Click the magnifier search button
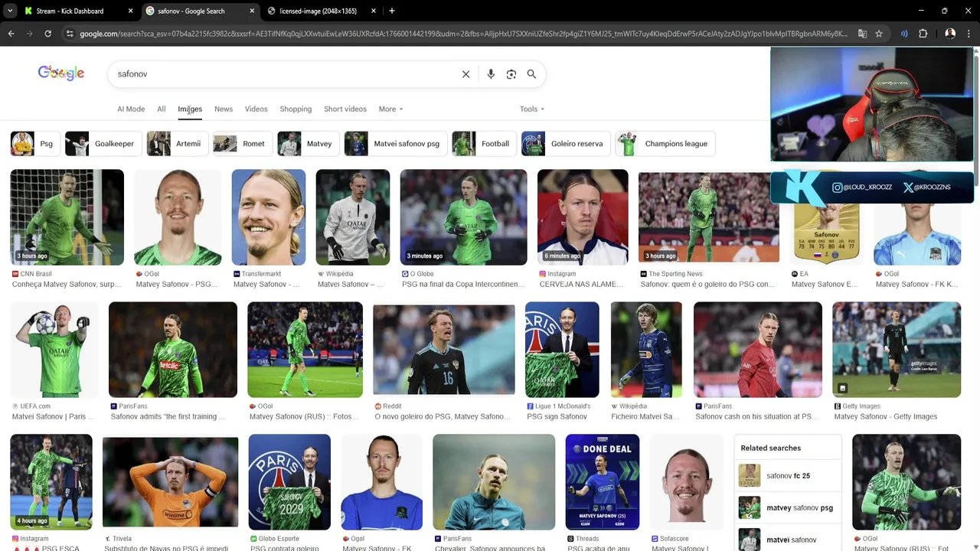Viewport: 980px width, 551px height. [x=531, y=74]
